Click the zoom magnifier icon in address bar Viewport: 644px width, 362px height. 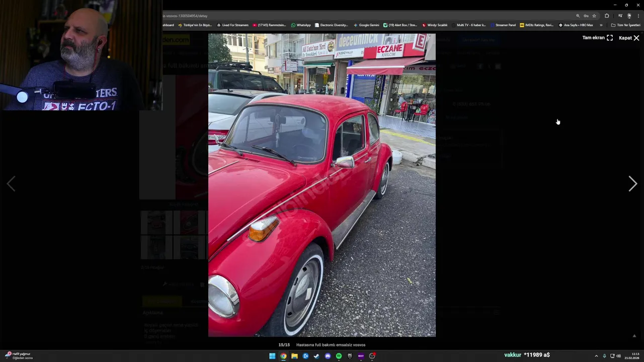[x=578, y=16]
